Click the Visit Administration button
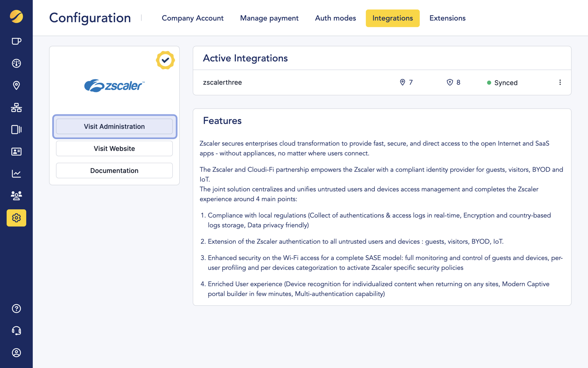The image size is (588, 368). click(114, 126)
